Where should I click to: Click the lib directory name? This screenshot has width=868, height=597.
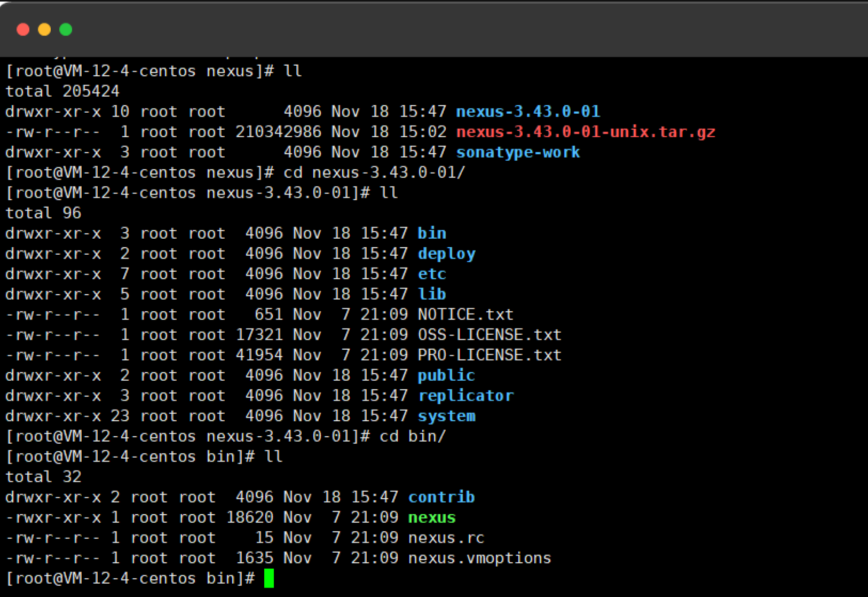432,294
